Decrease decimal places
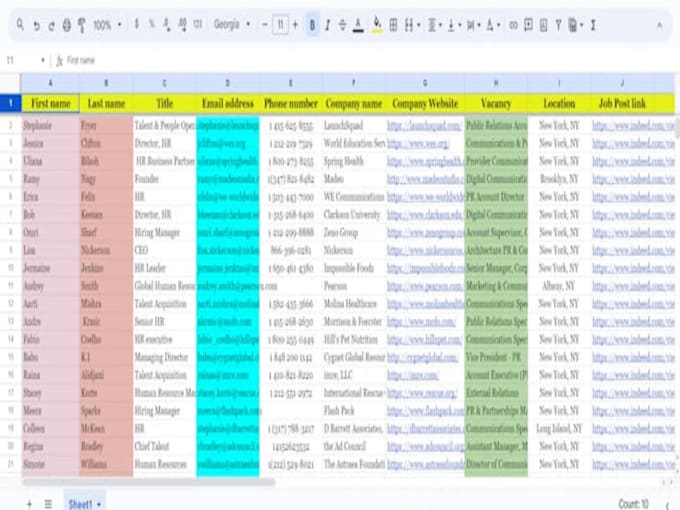 tap(167, 25)
